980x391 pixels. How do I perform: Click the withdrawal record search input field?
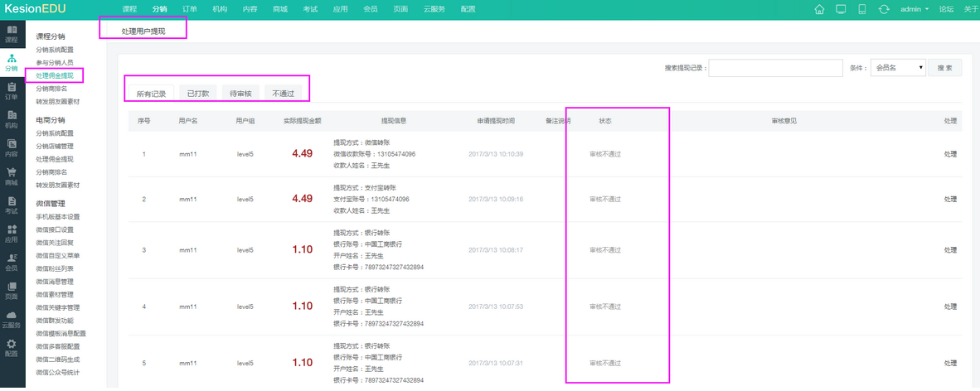pos(774,68)
